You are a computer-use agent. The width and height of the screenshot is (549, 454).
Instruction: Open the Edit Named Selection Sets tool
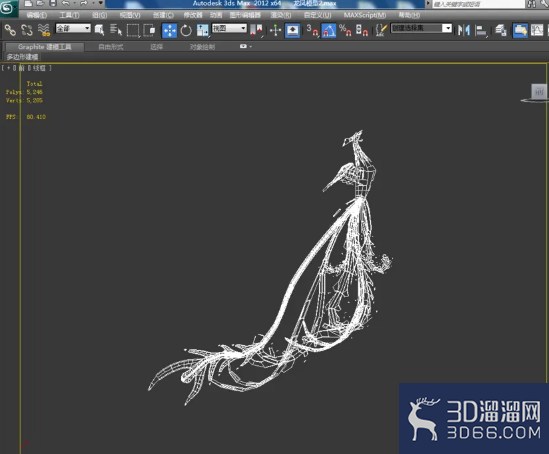(381, 30)
